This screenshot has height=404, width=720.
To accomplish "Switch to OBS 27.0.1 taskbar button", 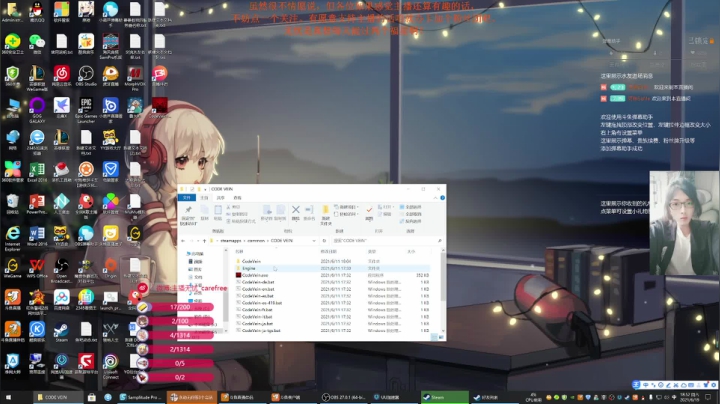I will [343, 397].
